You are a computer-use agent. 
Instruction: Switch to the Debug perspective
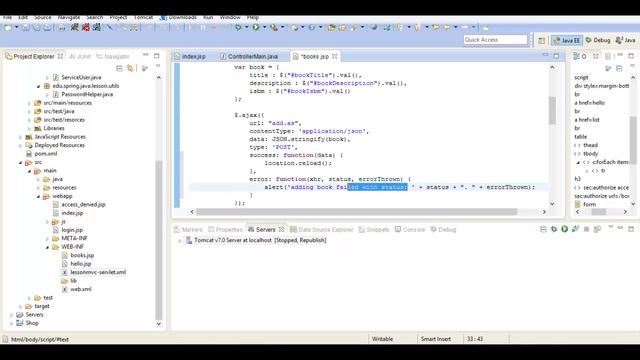point(598,40)
